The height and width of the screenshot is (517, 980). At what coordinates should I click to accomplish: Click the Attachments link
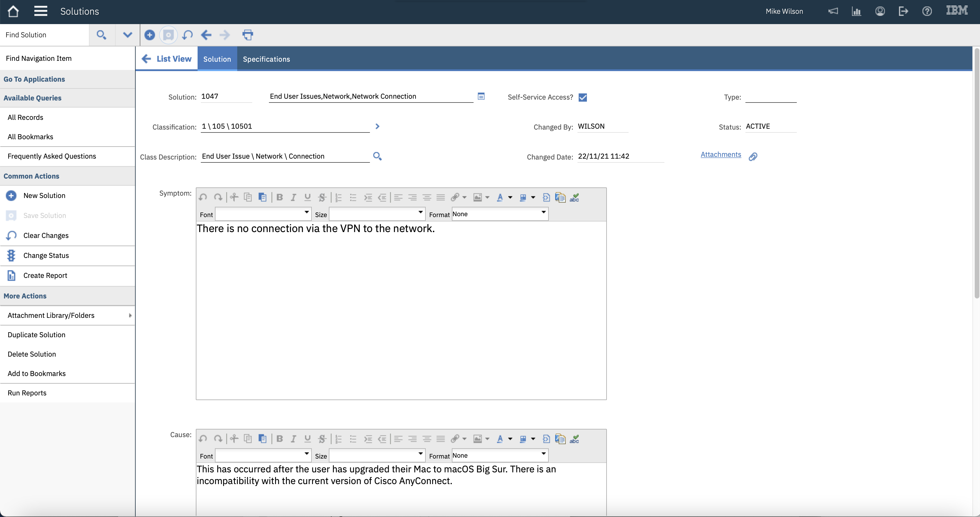click(x=720, y=155)
